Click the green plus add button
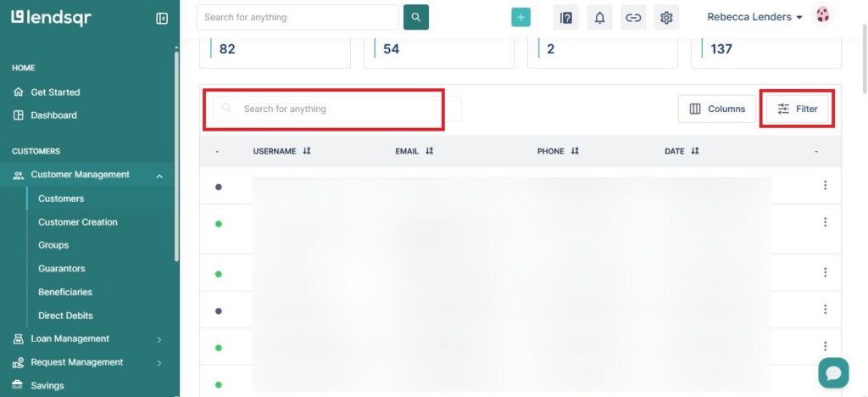This screenshot has width=868, height=397. [x=520, y=17]
